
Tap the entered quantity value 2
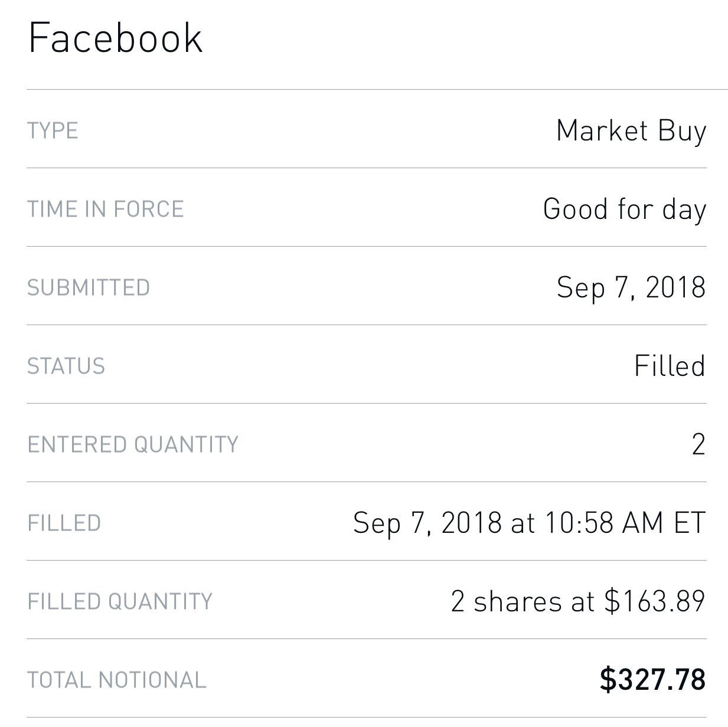click(698, 444)
